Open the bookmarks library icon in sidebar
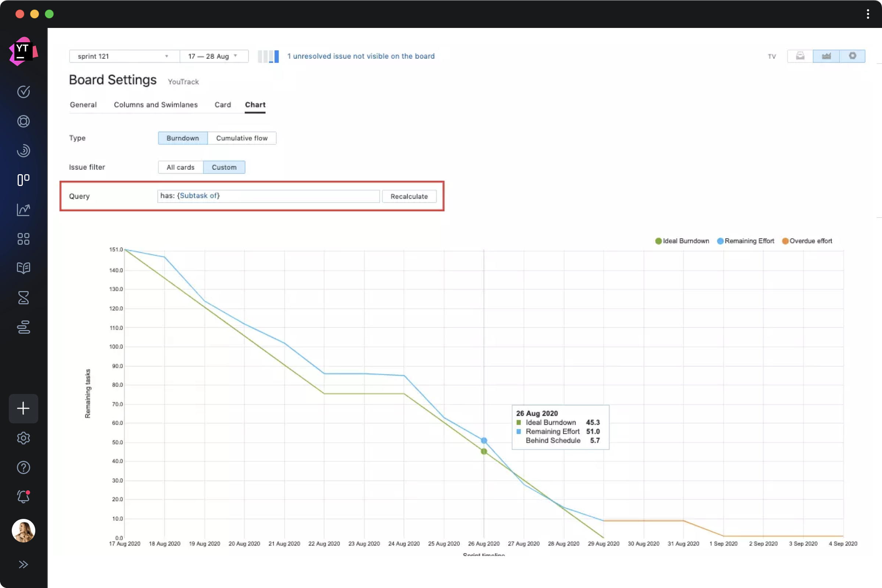This screenshot has height=588, width=882. click(x=24, y=268)
